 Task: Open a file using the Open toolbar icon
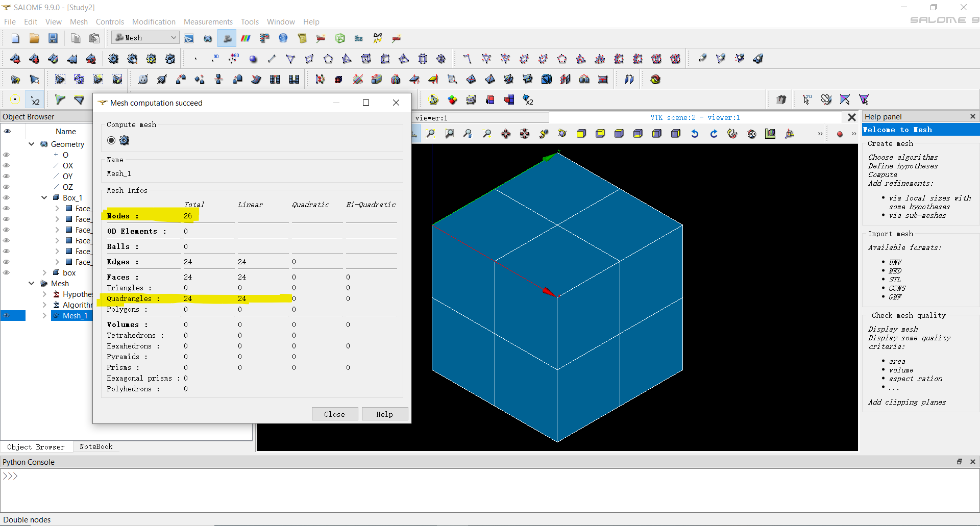[34, 38]
